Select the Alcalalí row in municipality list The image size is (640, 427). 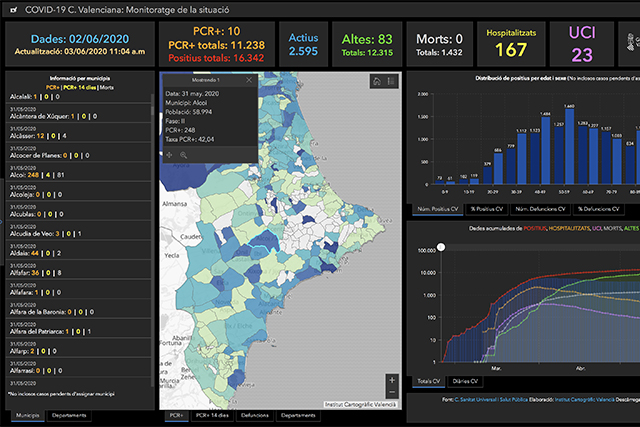pos(78,97)
